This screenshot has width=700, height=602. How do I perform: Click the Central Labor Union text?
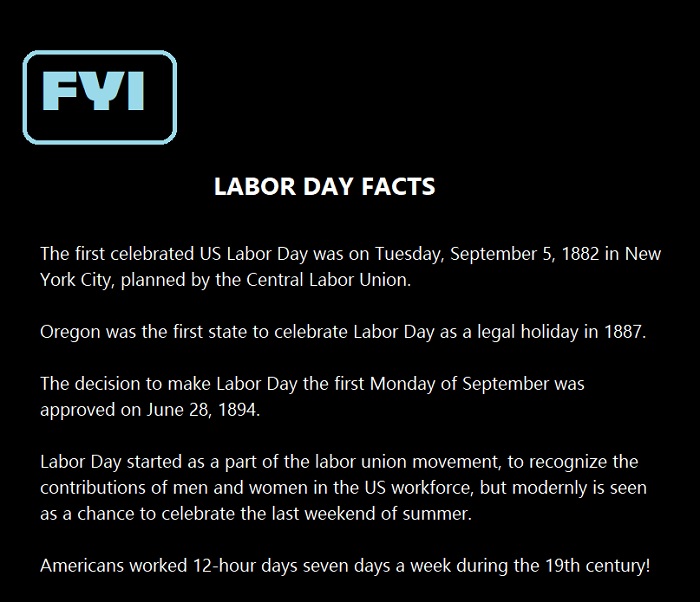click(x=328, y=280)
